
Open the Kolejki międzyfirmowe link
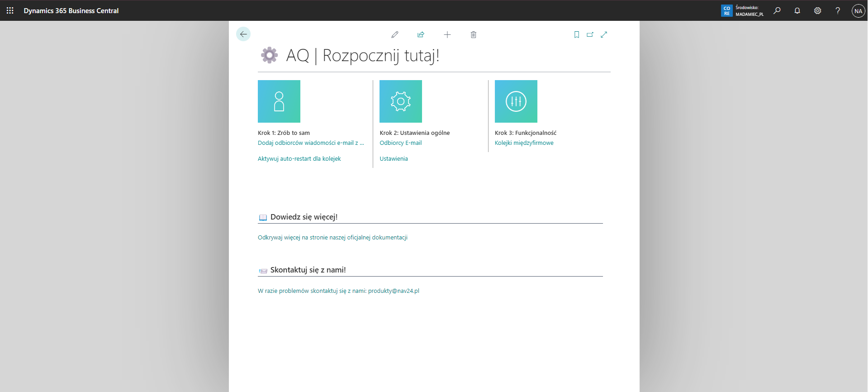pos(524,143)
